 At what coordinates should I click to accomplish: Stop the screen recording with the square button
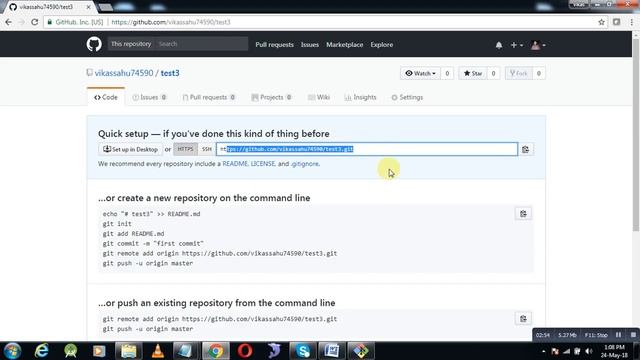click(633, 335)
